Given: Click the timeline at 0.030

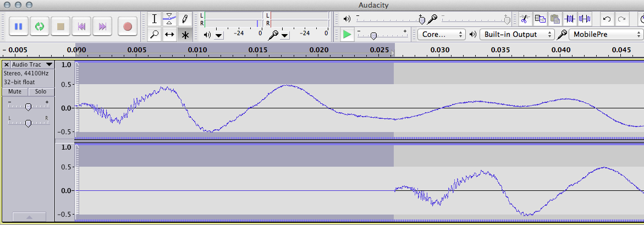Looking at the screenshot, I should [440, 50].
